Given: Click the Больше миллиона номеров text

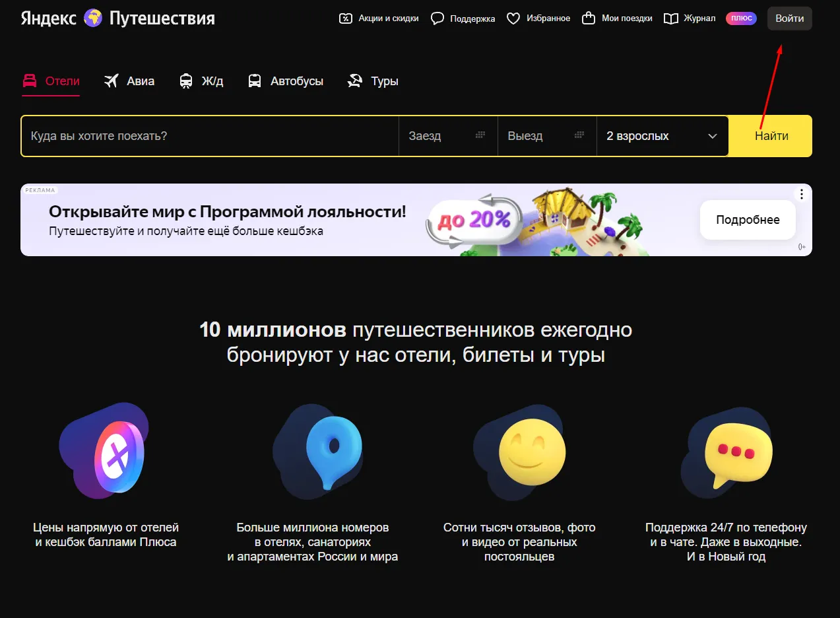Looking at the screenshot, I should tap(313, 542).
